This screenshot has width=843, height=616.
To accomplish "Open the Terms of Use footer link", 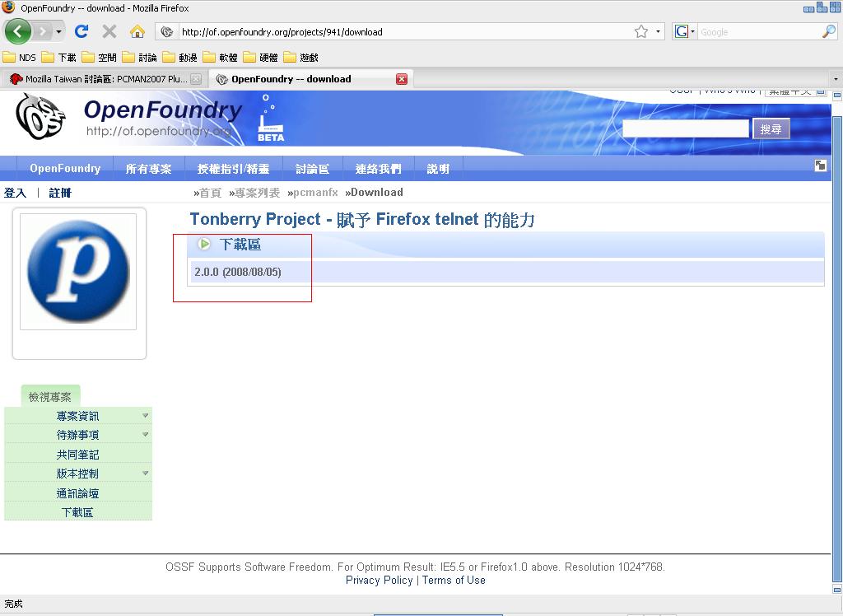I will point(454,580).
